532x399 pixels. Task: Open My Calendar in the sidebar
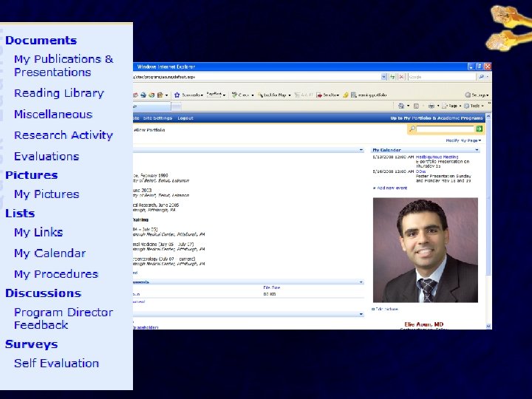tap(50, 253)
